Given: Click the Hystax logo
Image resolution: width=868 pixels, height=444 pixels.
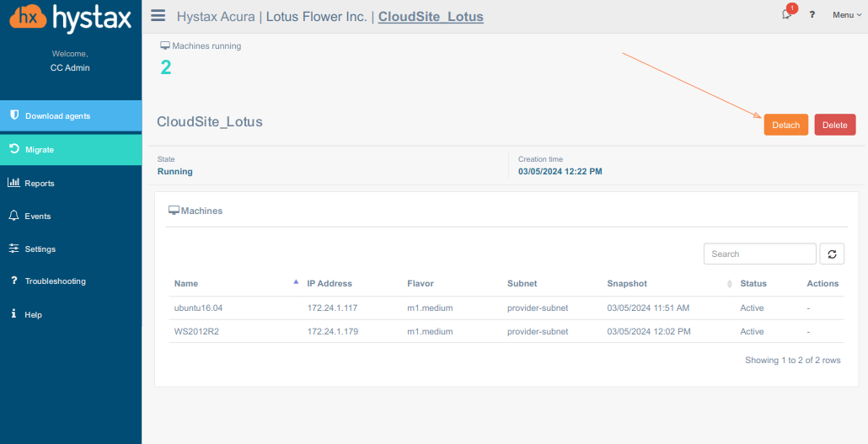Looking at the screenshot, I should click(x=70, y=17).
